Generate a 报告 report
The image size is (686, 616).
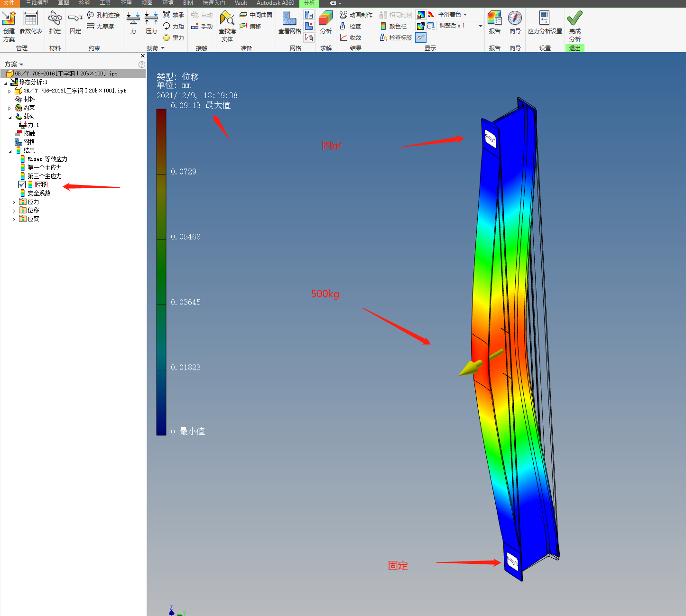495,23
